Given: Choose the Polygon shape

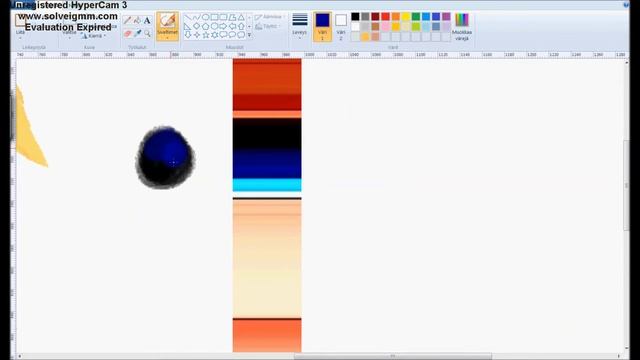Looking at the screenshot, I should click(x=233, y=17).
